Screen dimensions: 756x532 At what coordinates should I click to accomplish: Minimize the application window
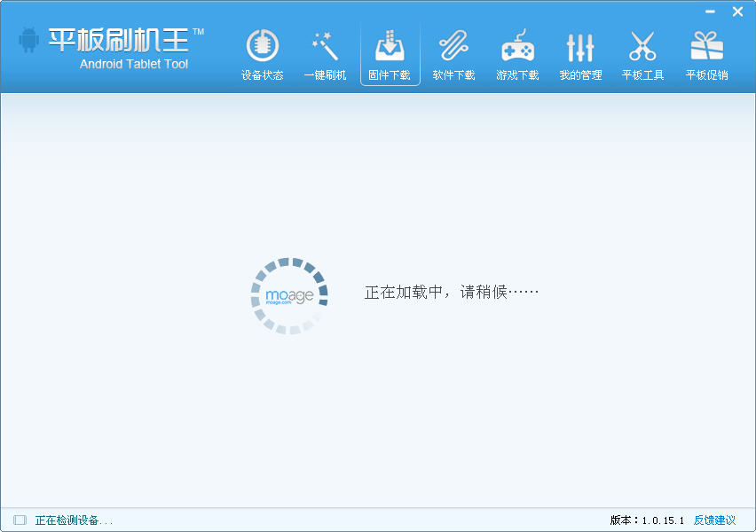(x=710, y=12)
